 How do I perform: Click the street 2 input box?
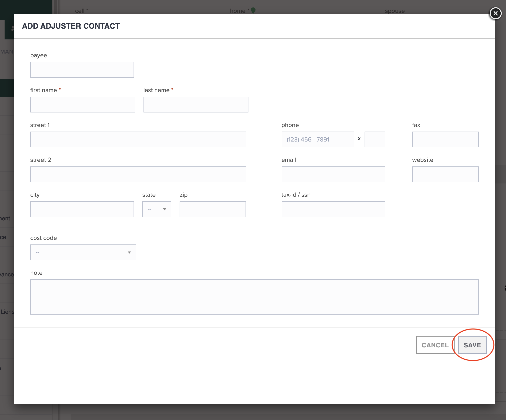[138, 174]
